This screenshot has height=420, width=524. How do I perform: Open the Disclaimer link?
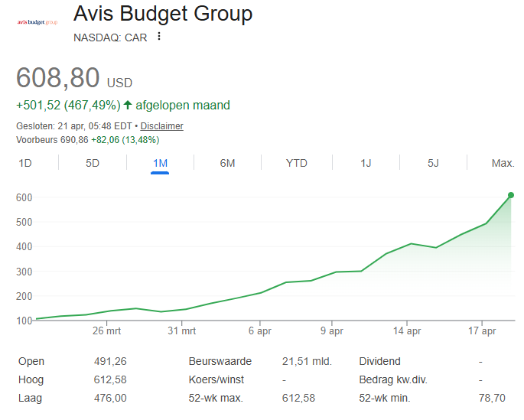161,126
